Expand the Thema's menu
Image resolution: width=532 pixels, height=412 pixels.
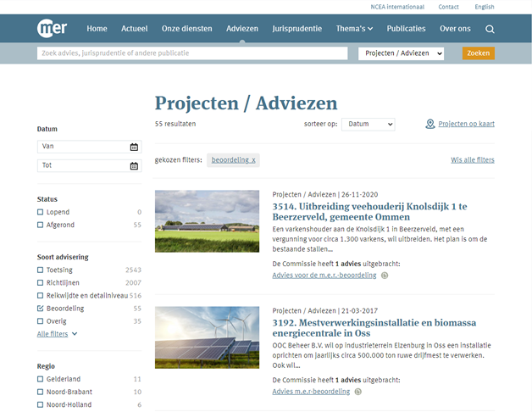pos(354,29)
